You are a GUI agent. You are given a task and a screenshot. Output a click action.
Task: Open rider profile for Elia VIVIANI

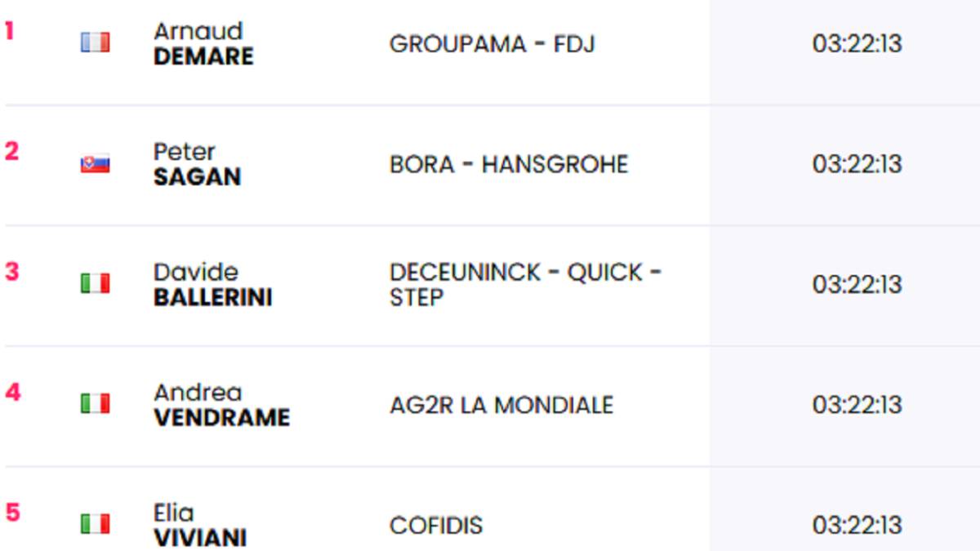coord(200,525)
